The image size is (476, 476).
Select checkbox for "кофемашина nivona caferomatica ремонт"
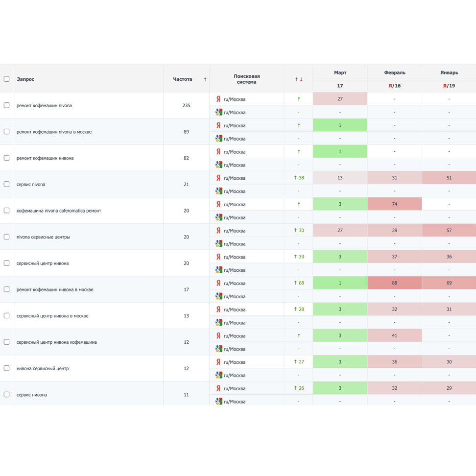[x=6, y=211]
